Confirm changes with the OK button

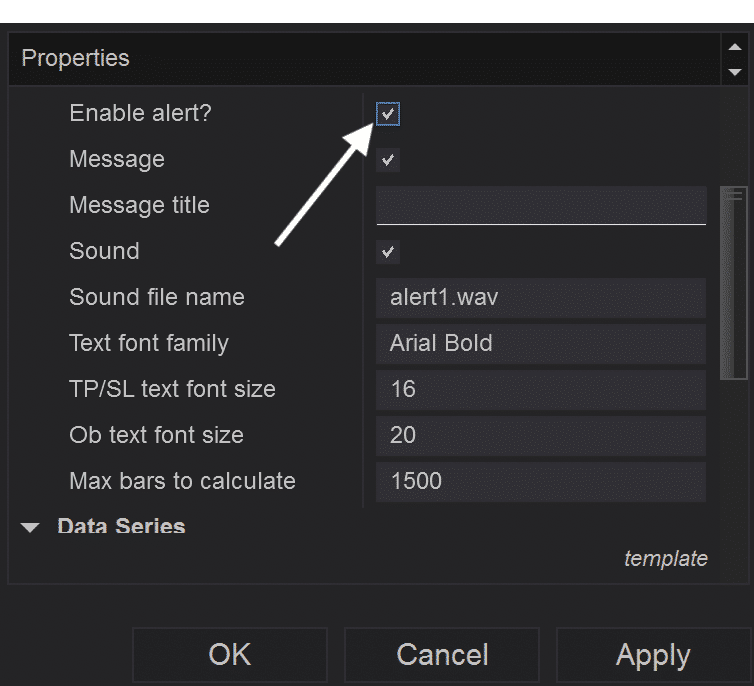(230, 655)
